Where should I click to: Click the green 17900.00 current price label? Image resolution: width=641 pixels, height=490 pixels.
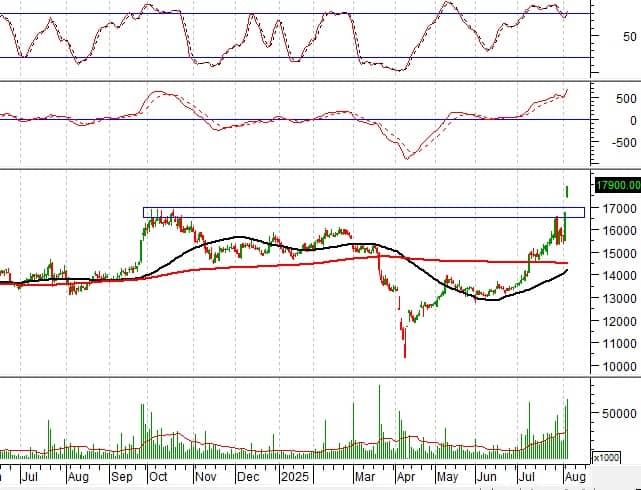coord(616,185)
